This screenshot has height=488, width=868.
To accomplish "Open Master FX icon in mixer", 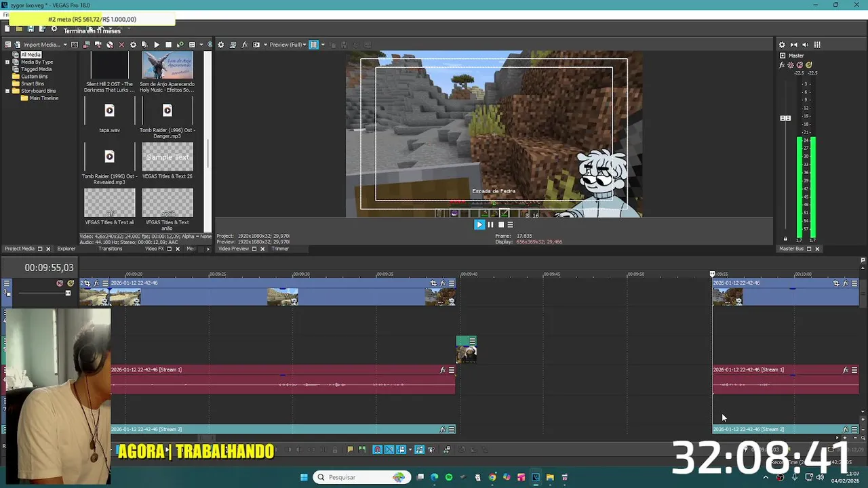I will tap(783, 65).
